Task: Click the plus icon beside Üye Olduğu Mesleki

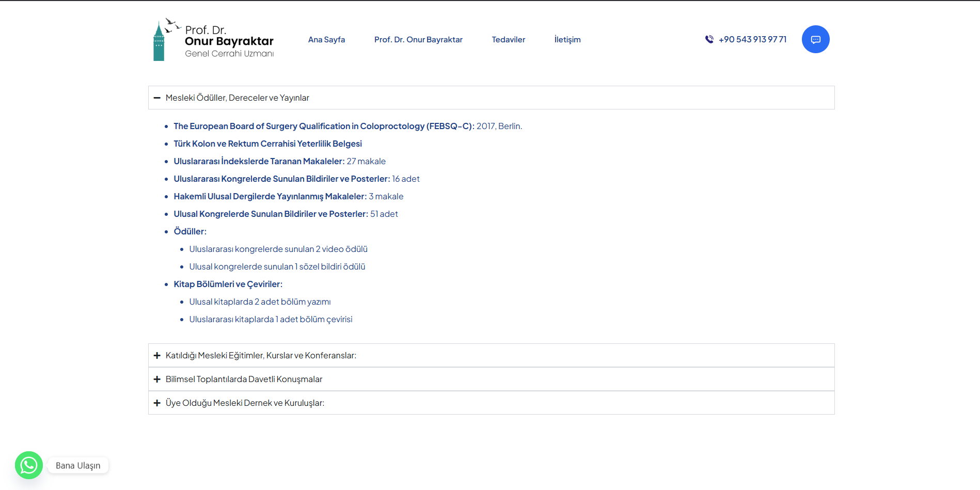Action: pos(157,403)
